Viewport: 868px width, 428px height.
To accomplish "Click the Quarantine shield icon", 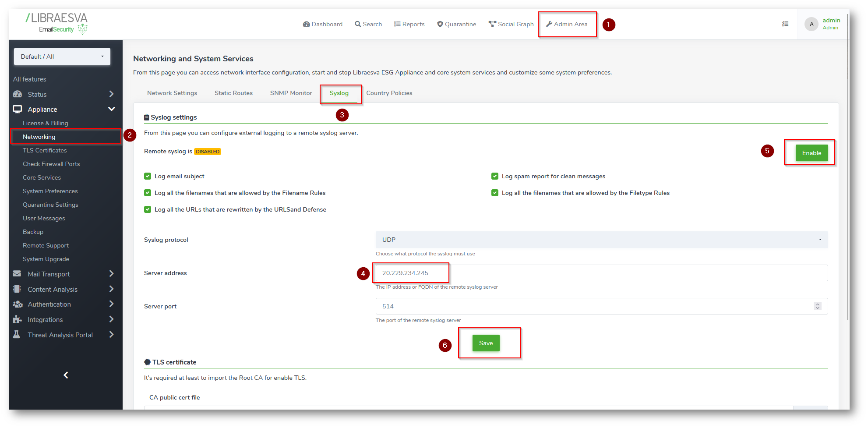I will click(x=440, y=24).
